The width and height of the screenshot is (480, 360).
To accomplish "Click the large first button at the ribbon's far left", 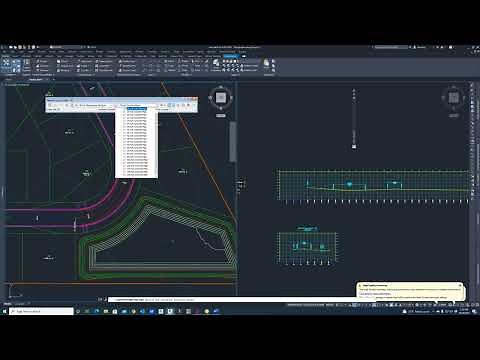I will coord(6,65).
